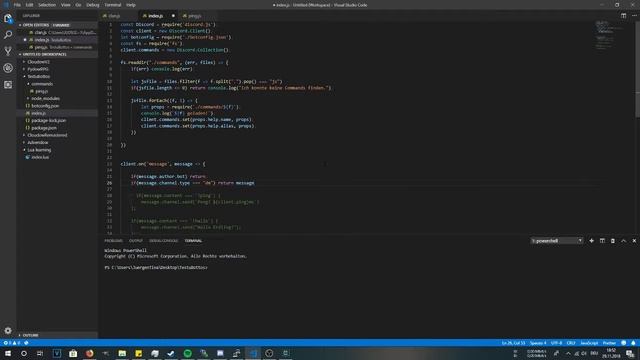Close the terminal panel
This screenshot has width=640, height=360.
(634, 241)
